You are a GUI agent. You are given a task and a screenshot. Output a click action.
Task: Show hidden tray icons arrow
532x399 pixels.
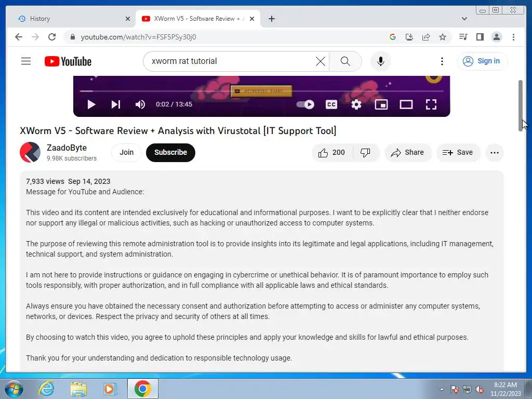pyautogui.click(x=442, y=389)
